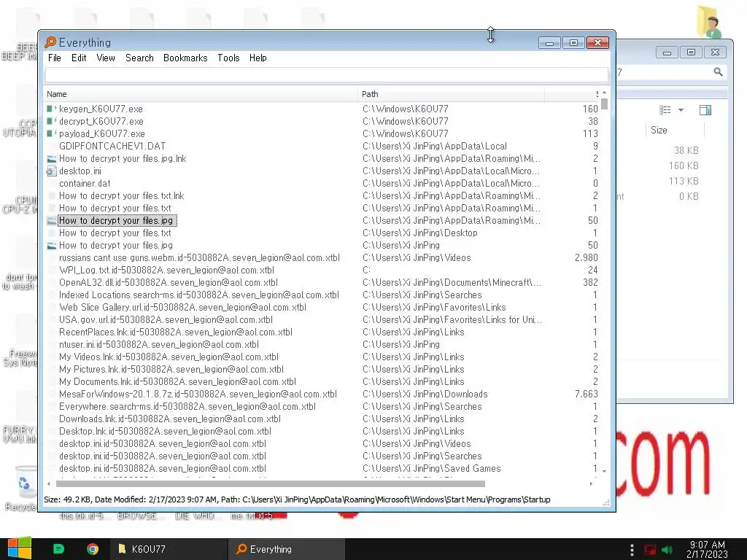Sort results by the Name column header
Screen dimensions: 747x560
[200, 94]
